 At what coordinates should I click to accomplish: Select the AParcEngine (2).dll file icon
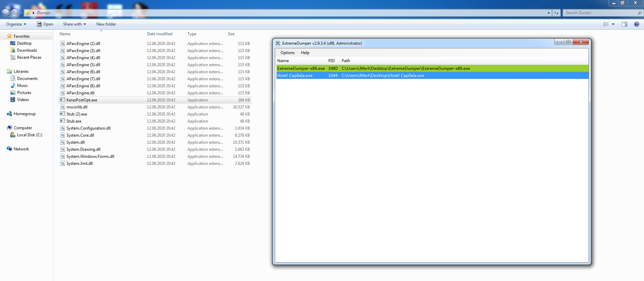coord(62,44)
